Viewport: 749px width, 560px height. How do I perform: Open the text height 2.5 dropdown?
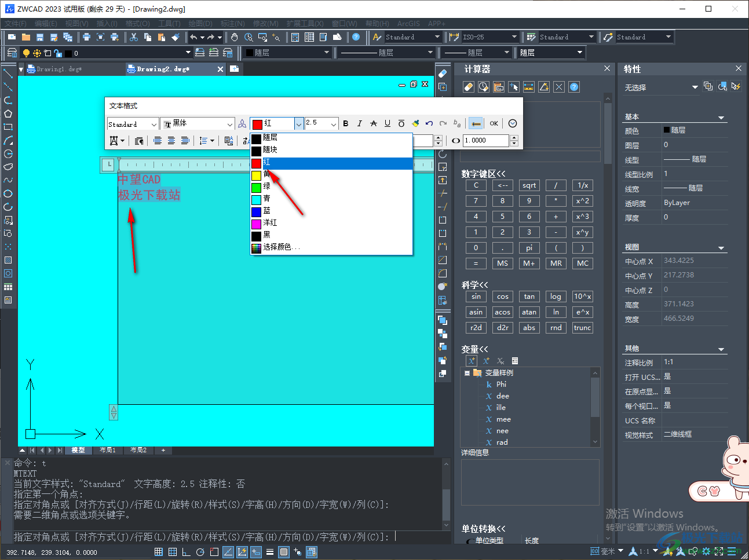tap(321, 124)
